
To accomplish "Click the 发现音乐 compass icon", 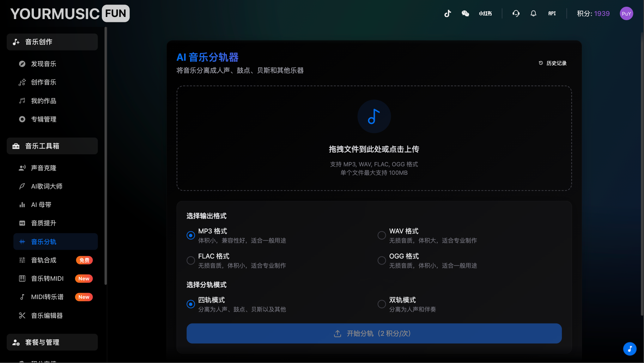I will [22, 64].
